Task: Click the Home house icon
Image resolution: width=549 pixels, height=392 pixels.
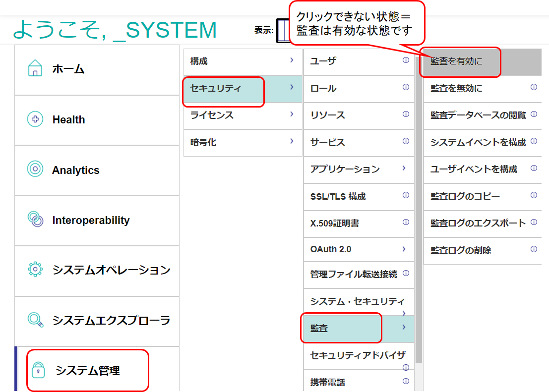Action: coord(35,68)
